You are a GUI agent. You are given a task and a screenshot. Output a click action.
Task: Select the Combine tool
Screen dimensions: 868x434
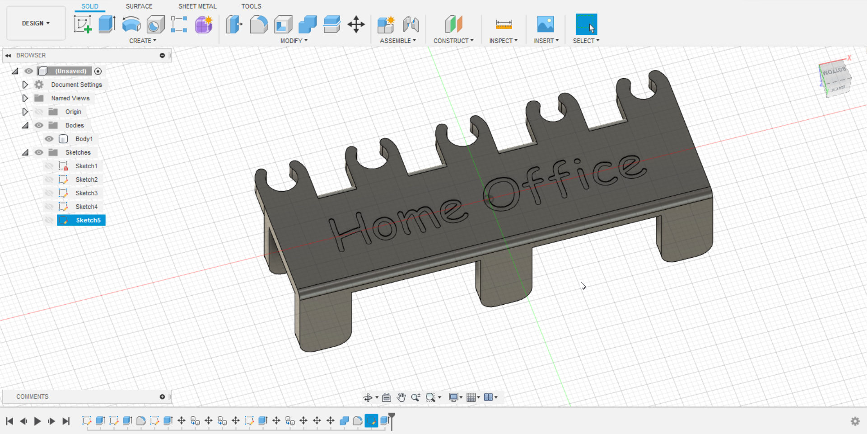308,24
